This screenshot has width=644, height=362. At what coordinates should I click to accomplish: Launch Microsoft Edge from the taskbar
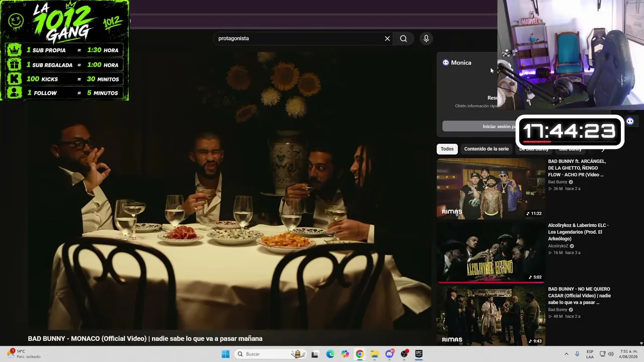330,354
